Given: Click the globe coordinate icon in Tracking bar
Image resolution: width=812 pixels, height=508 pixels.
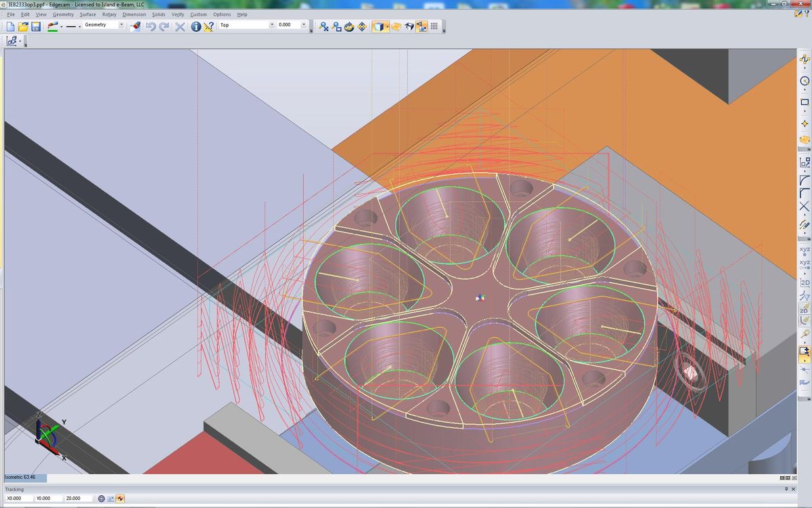Looking at the screenshot, I should [101, 499].
